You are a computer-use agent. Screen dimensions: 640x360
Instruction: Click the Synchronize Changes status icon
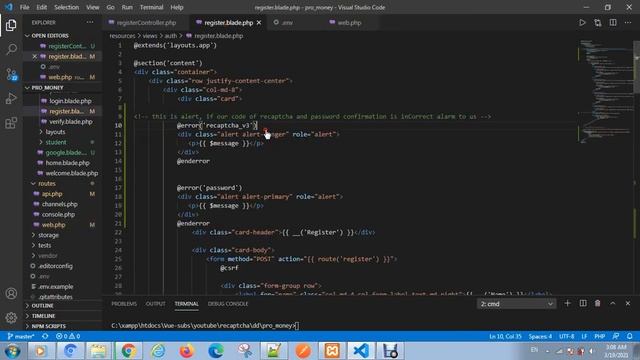[45, 336]
